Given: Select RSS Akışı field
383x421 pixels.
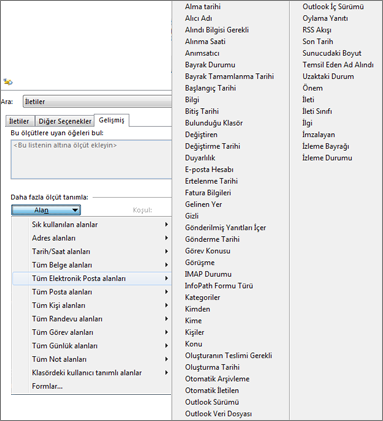Looking at the screenshot, I should [x=317, y=30].
